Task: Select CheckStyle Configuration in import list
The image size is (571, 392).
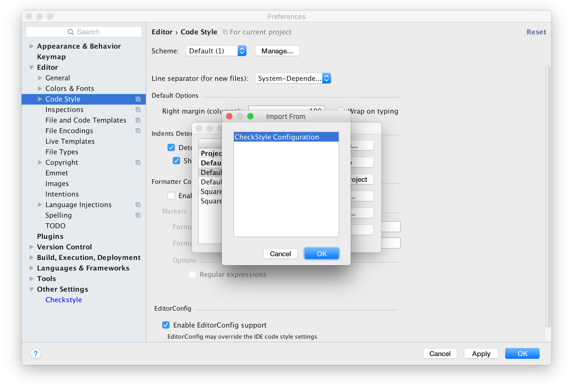Action: tap(286, 137)
